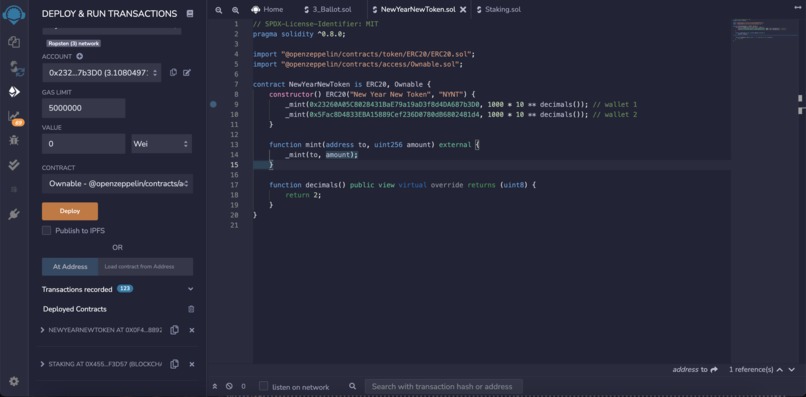This screenshot has width=806, height=397.
Task: Open the Wei unit dropdown
Action: click(x=161, y=144)
